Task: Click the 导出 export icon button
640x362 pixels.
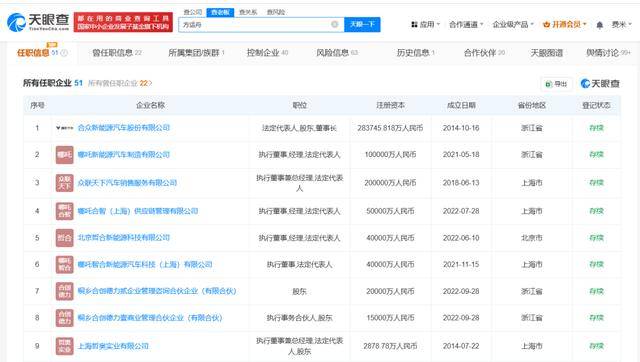Action: [557, 84]
